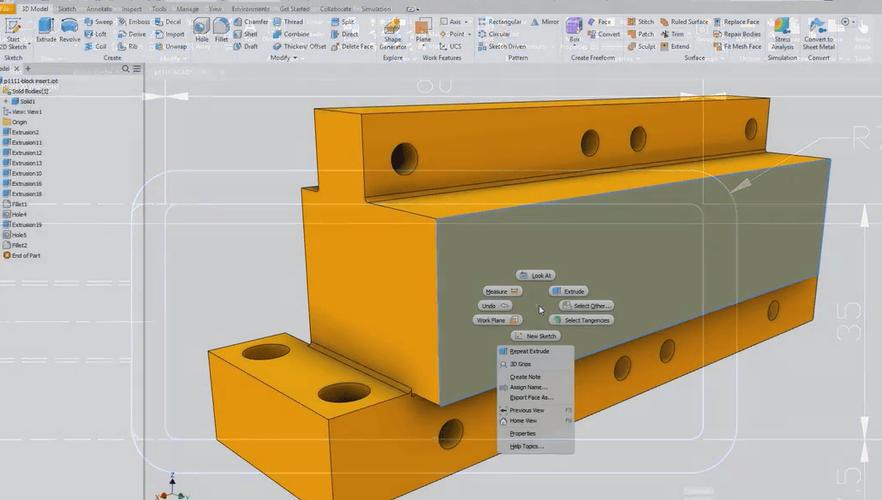
Task: Select the Plane work feature
Action: coord(423,30)
